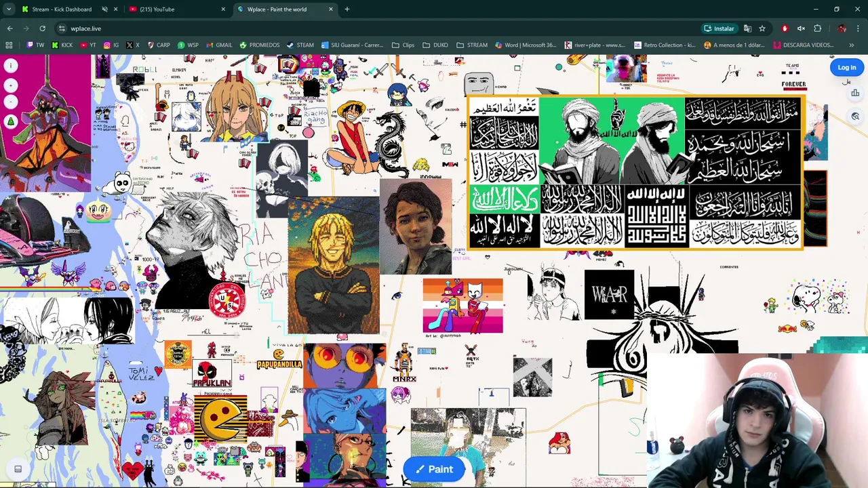This screenshot has height=488, width=868.
Task: Open the Retro Collection bookmark
Action: [x=665, y=45]
